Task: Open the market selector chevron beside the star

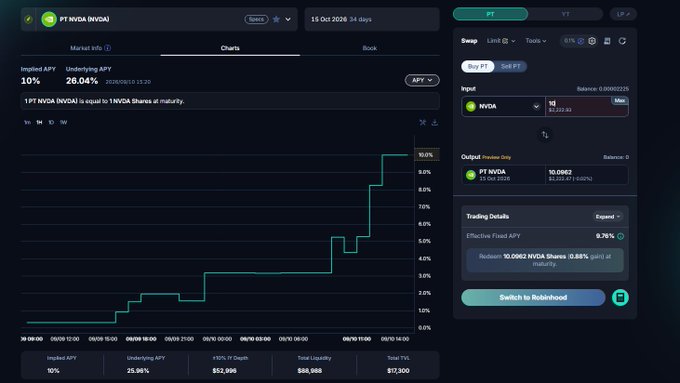Action: (x=288, y=19)
